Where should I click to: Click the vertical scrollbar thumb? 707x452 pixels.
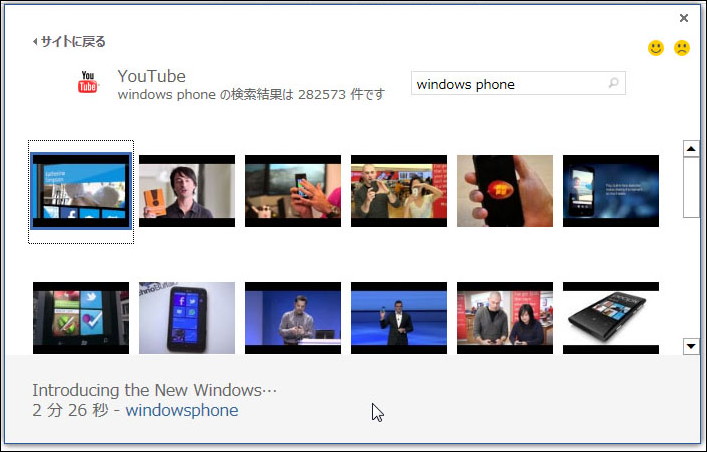click(x=691, y=187)
